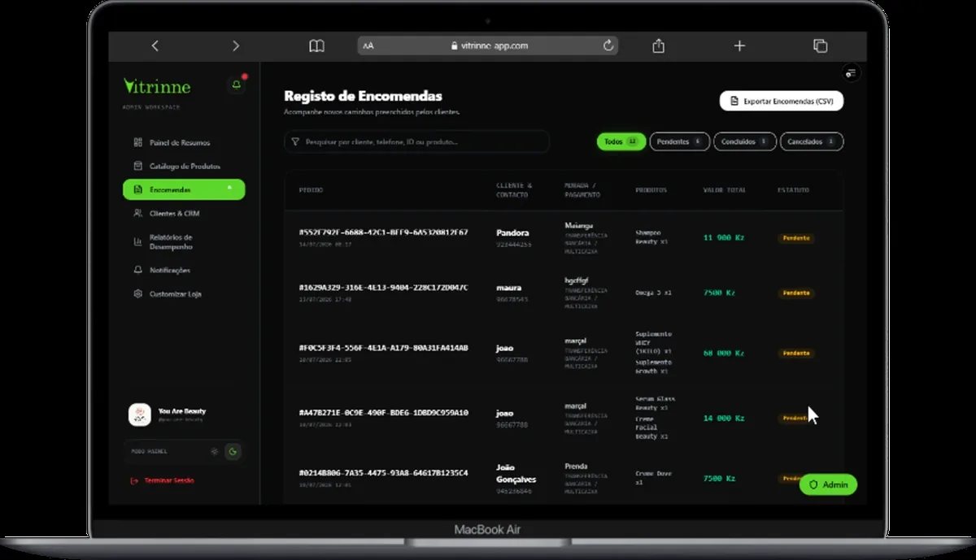The width and height of the screenshot is (976, 560).
Task: Select the Concluídos filter tab
Action: pos(745,141)
